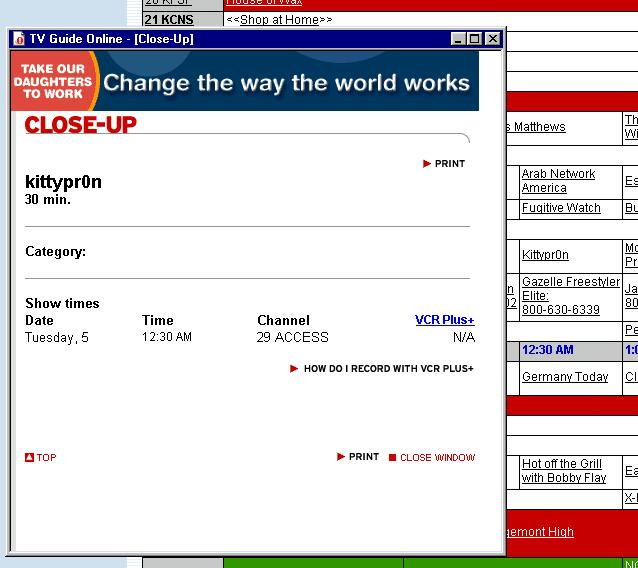
Task: Click the 21 KCNS channel label
Action: [169, 20]
